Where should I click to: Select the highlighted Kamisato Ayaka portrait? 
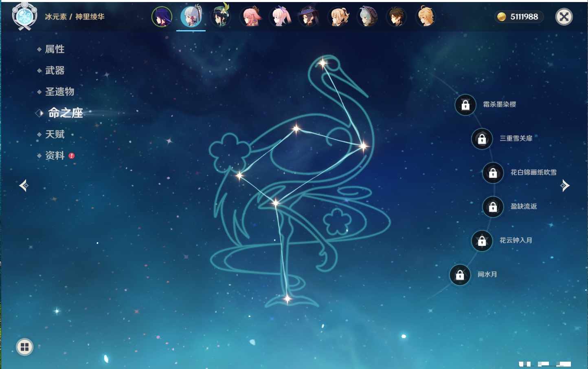click(191, 17)
